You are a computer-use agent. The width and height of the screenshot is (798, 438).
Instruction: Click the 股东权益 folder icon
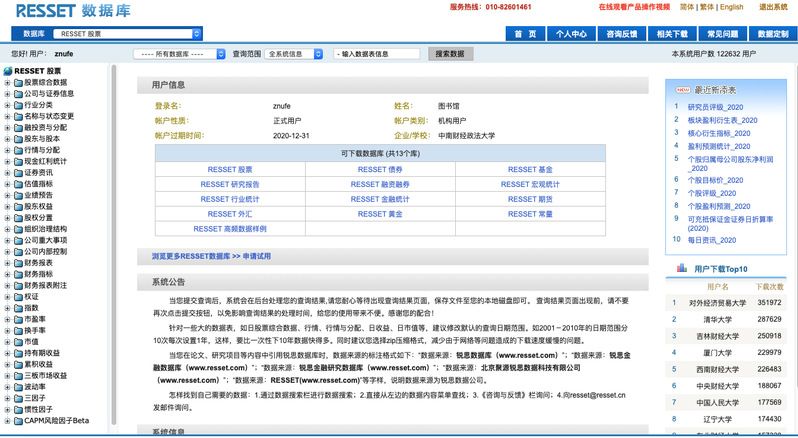coord(18,207)
